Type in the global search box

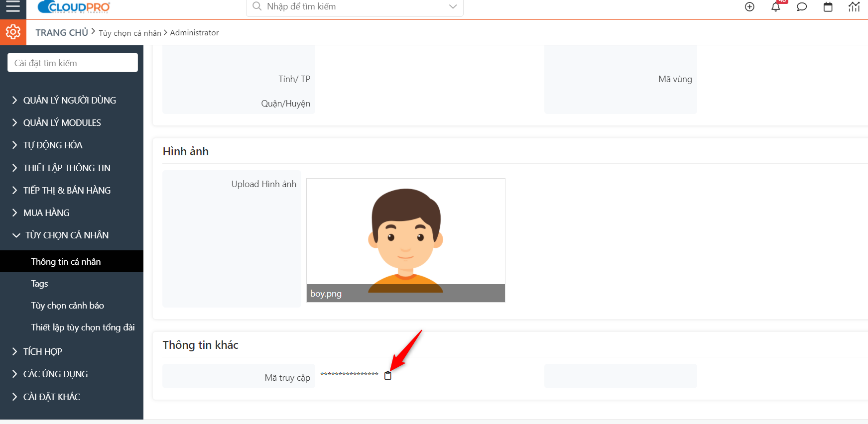[355, 6]
